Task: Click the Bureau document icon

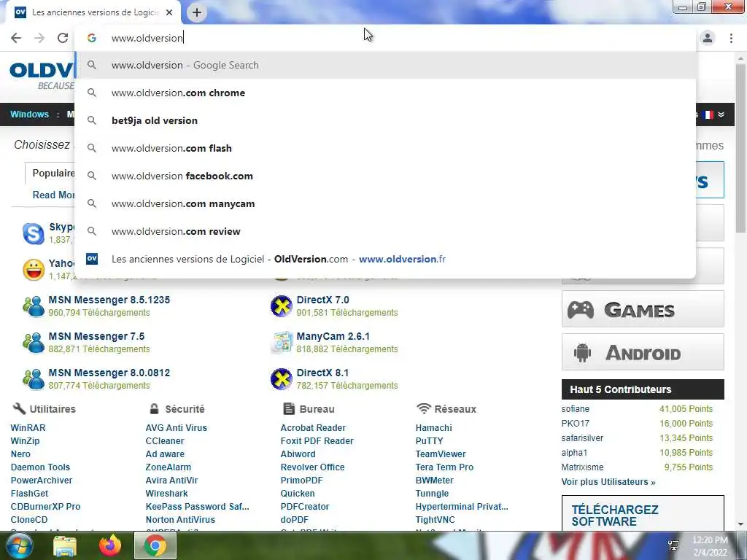Action: coord(289,408)
